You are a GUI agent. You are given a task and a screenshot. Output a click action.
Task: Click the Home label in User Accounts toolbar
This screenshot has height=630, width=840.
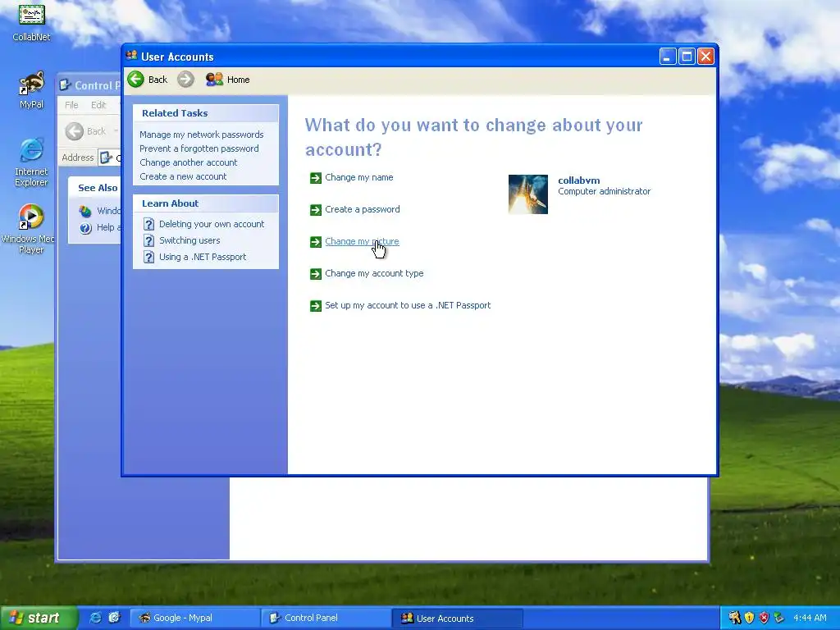click(x=239, y=80)
